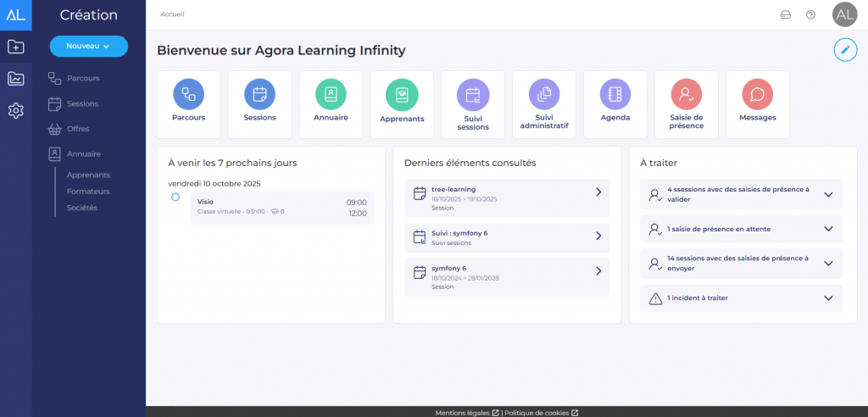Viewport: 868px width, 417px height.
Task: Open the help question mark icon
Action: point(810,14)
